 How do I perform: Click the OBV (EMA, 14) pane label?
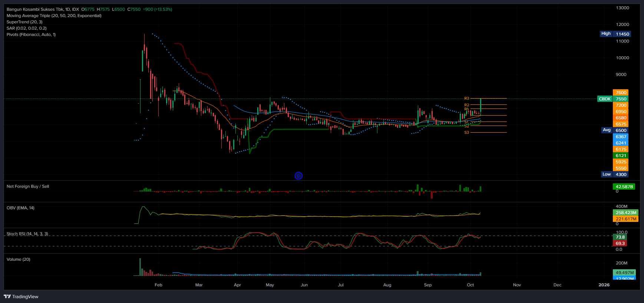click(x=20, y=208)
